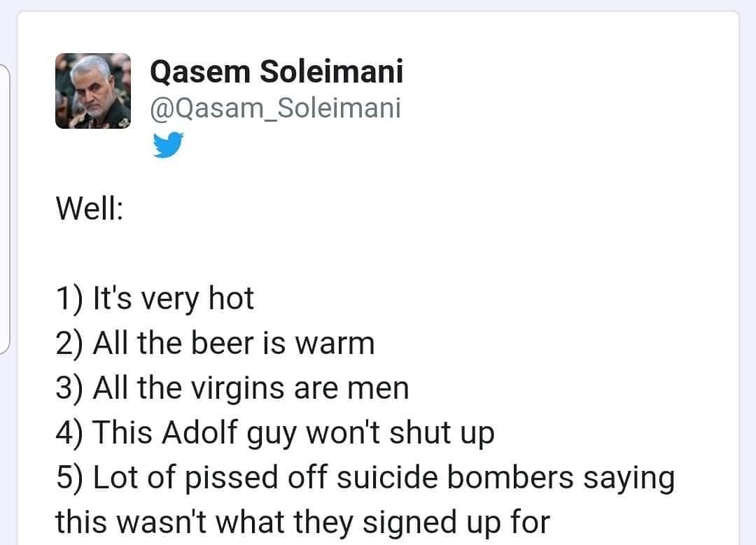Select the "It's very hot" line
The width and height of the screenshot is (756, 545).
155,299
